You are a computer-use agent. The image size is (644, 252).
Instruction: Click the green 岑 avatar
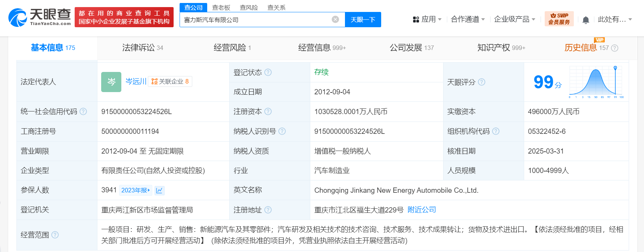tap(111, 82)
